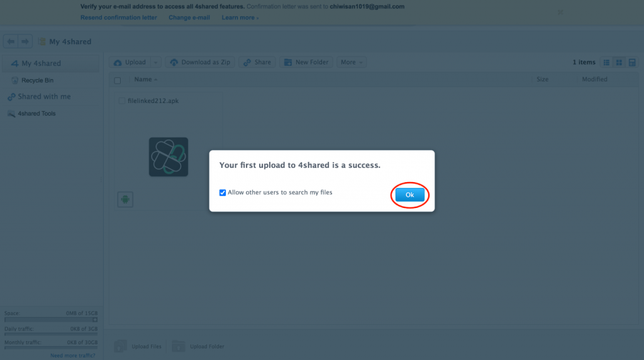Click Upload Files at the bottom

(138, 346)
